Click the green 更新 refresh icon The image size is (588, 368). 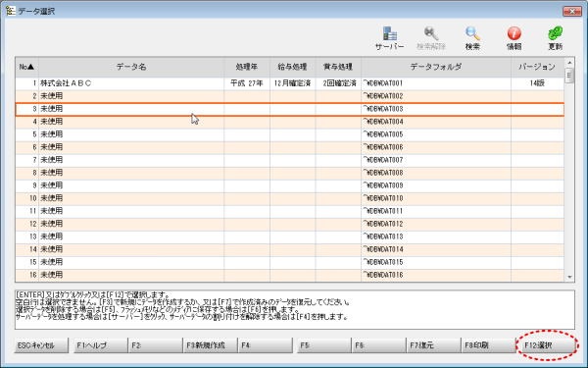pyautogui.click(x=555, y=33)
